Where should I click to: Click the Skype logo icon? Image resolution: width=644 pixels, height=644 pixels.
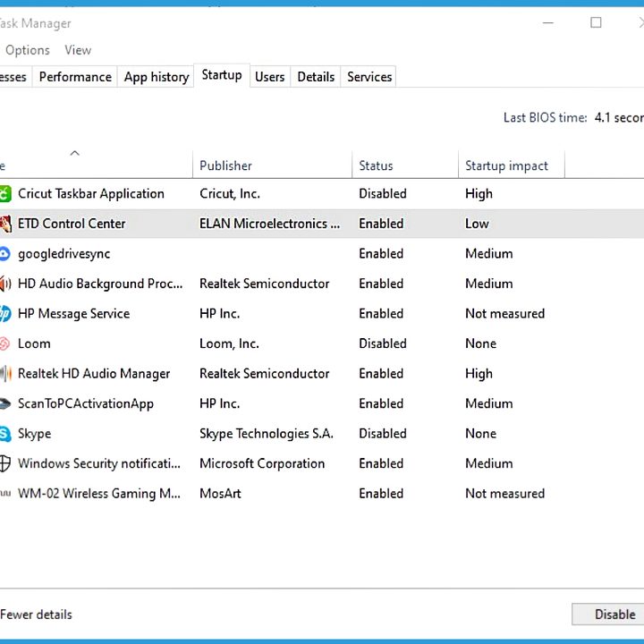click(5, 434)
